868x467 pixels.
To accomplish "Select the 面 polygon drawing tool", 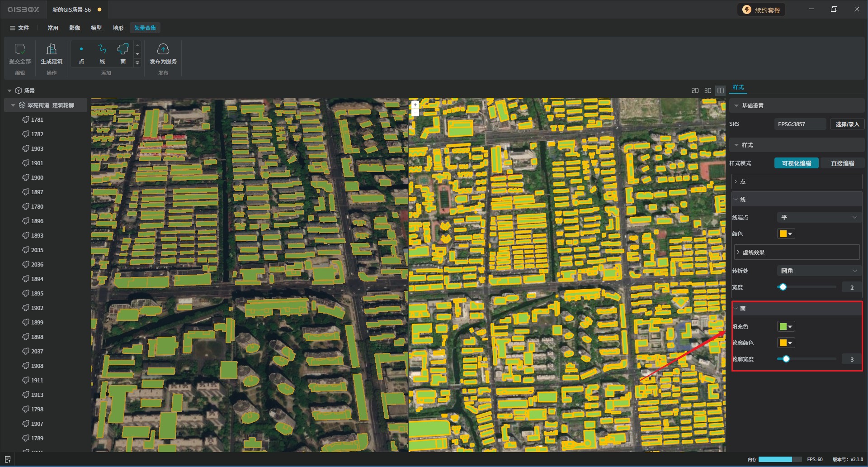I will pyautogui.click(x=123, y=49).
